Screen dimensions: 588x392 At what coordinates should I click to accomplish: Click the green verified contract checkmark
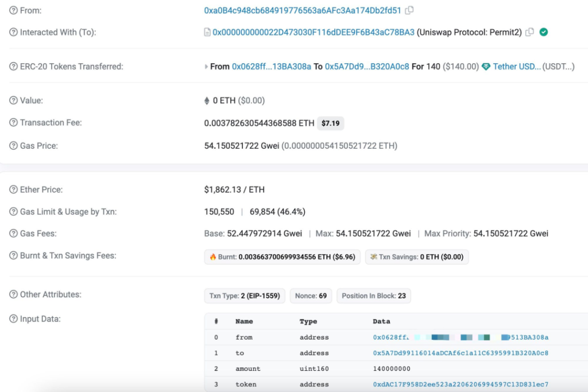[543, 32]
